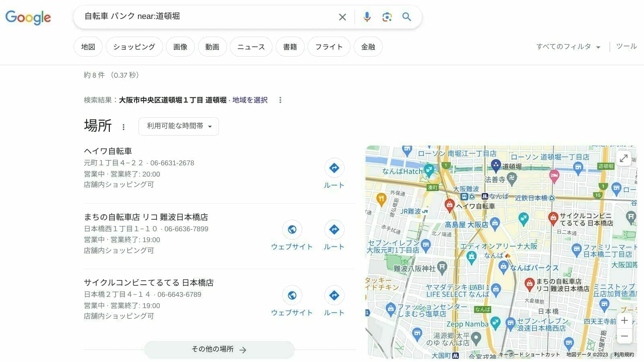This screenshot has width=644, height=362.
Task: Click the なんばHatch pin on the map
Action: (429, 170)
